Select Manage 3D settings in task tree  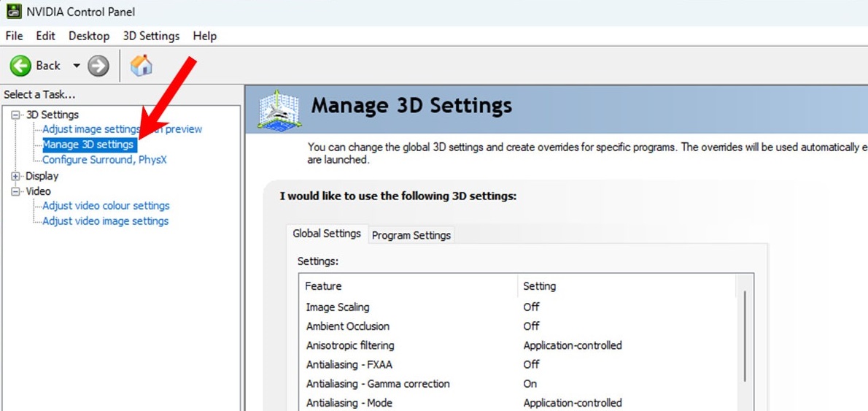click(x=88, y=145)
